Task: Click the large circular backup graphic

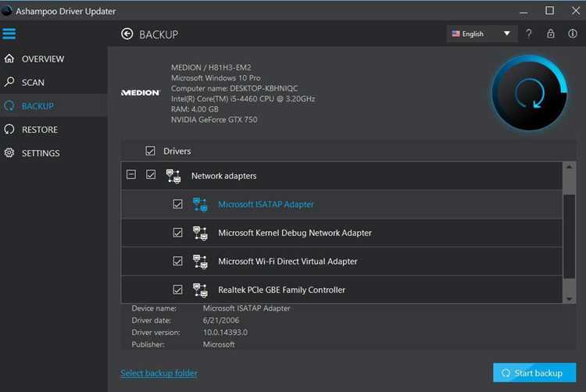Action: (x=530, y=94)
